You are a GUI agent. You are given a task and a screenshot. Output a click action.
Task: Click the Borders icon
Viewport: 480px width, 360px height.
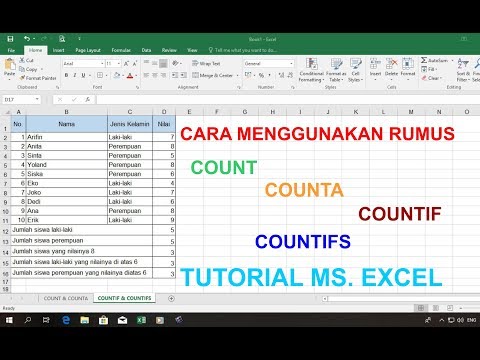click(x=100, y=75)
